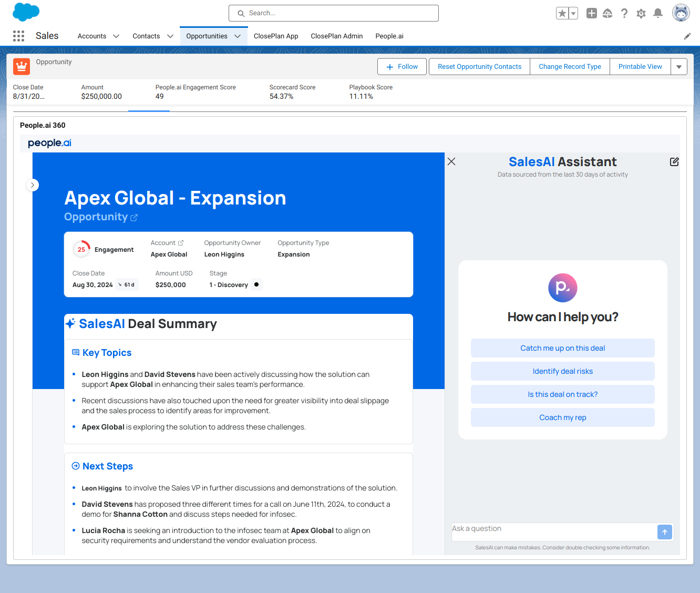This screenshot has width=700, height=593.
Task: Click the Key Topics icon
Action: tap(76, 352)
